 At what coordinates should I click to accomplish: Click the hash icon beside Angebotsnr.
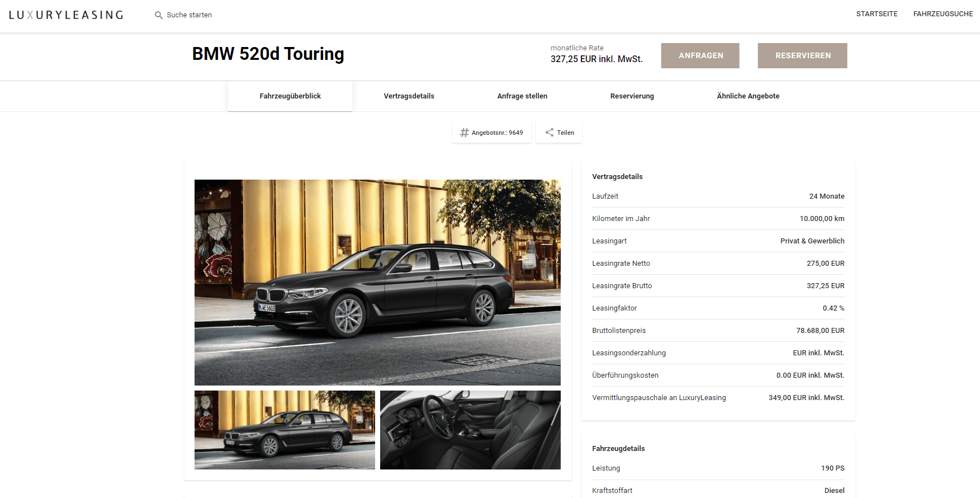[x=464, y=133]
